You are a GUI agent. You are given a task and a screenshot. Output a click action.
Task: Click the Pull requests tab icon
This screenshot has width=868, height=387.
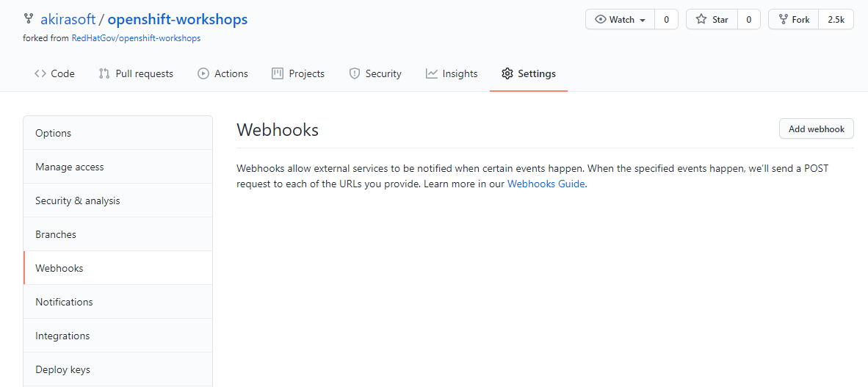(x=104, y=73)
